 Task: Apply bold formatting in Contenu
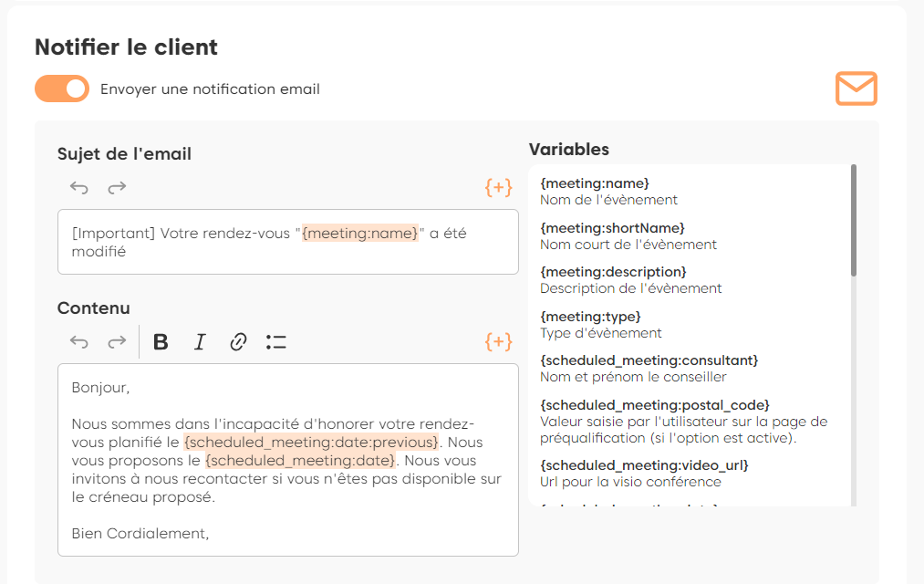point(161,342)
